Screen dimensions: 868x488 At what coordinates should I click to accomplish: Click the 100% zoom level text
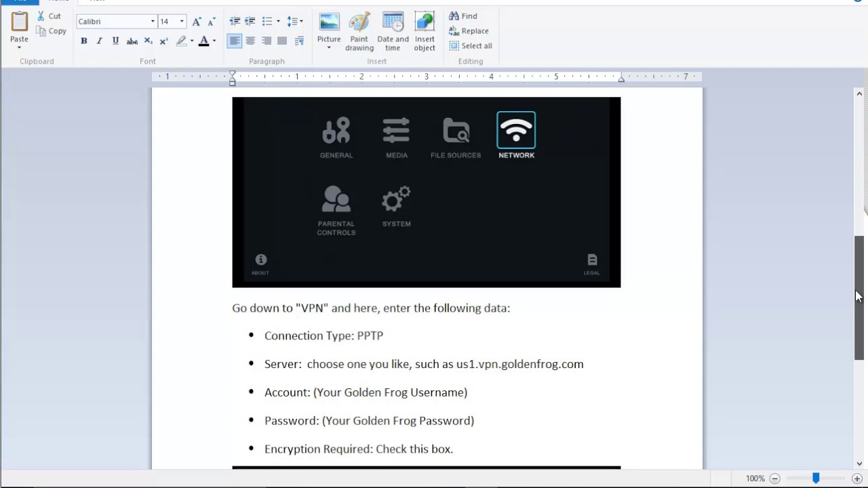pyautogui.click(x=755, y=479)
